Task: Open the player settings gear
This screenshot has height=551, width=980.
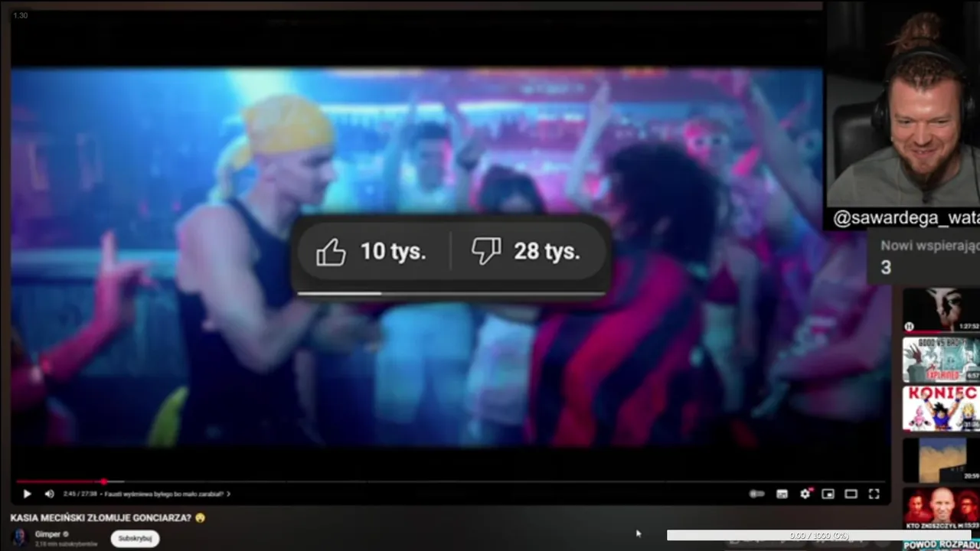Action: click(805, 494)
